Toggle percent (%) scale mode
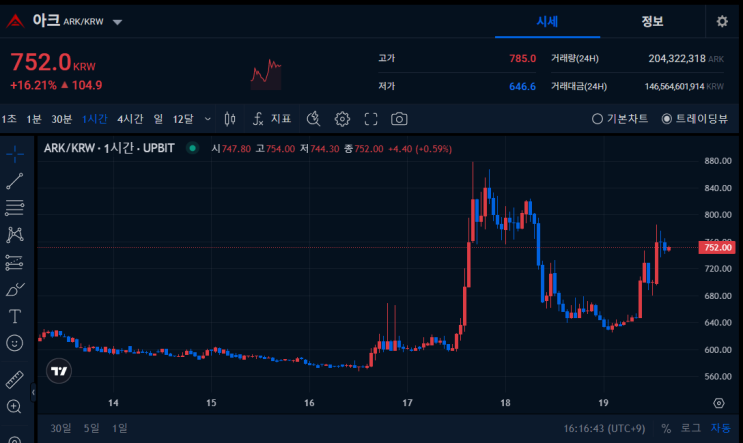The width and height of the screenshot is (743, 443). tap(666, 428)
